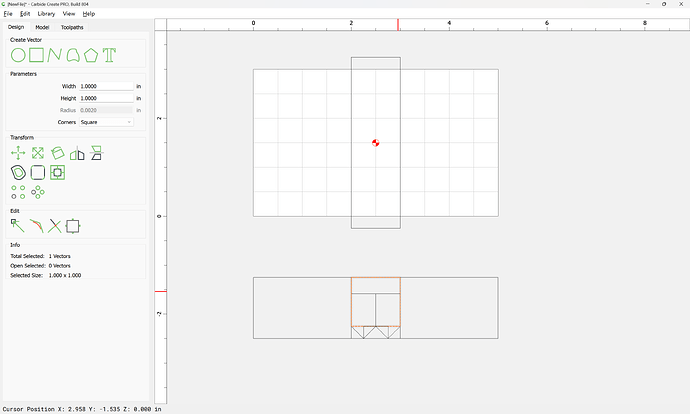690x414 pixels.
Task: Select the Polygon vector tool
Action: click(x=91, y=55)
